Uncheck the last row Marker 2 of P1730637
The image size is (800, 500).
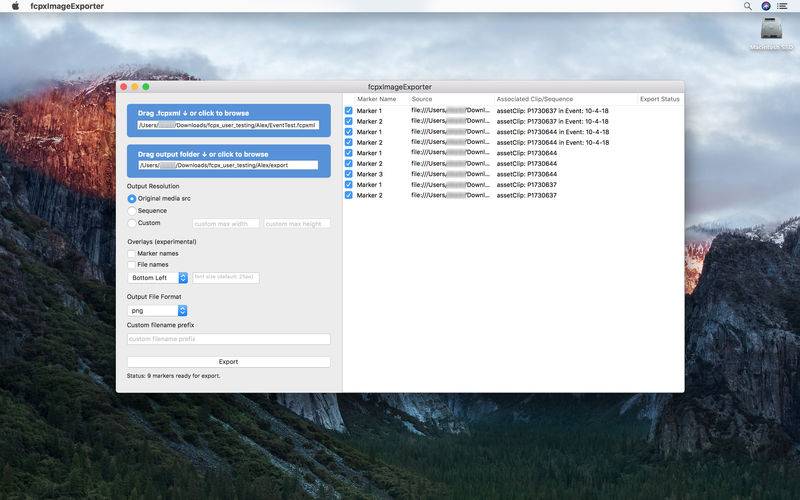point(348,195)
